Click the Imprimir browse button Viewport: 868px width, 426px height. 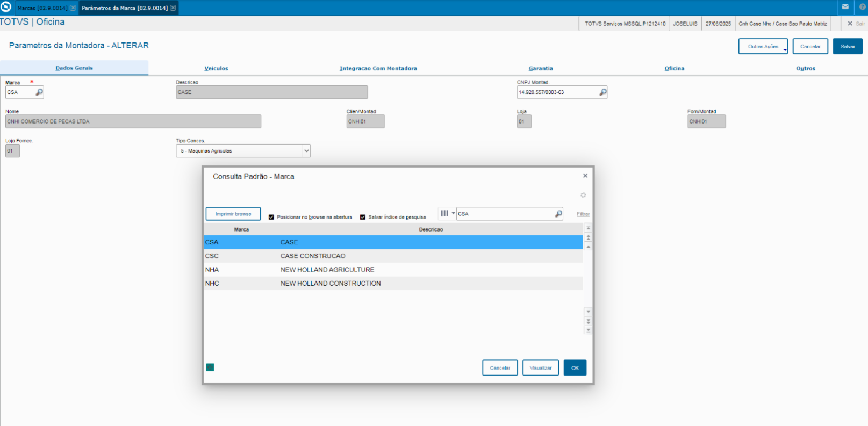point(233,214)
